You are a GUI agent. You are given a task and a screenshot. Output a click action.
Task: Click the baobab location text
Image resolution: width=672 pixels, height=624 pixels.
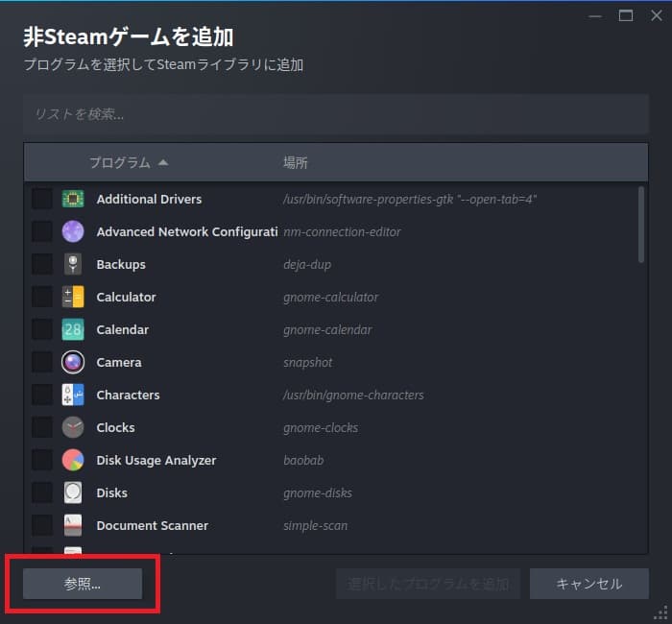[x=303, y=460]
